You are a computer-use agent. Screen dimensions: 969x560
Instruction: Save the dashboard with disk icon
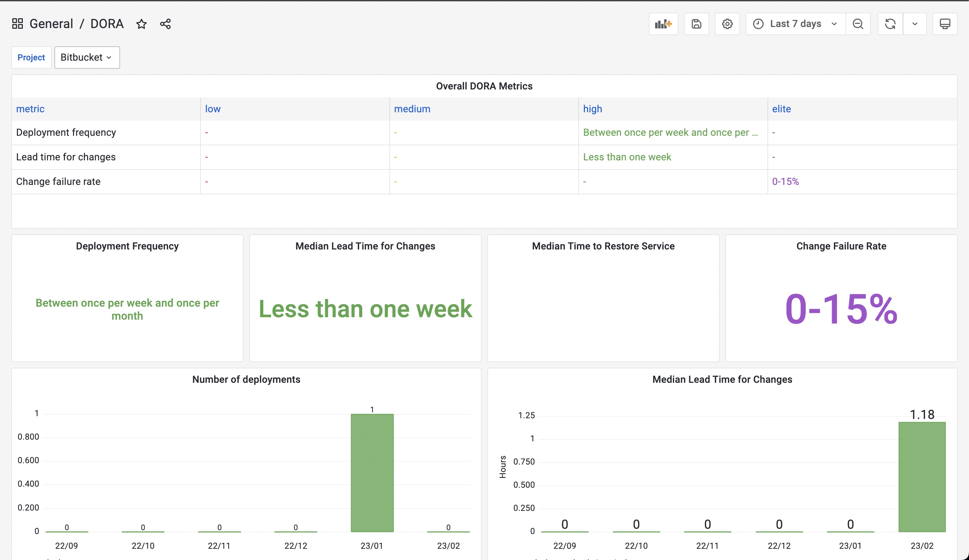[x=696, y=24]
